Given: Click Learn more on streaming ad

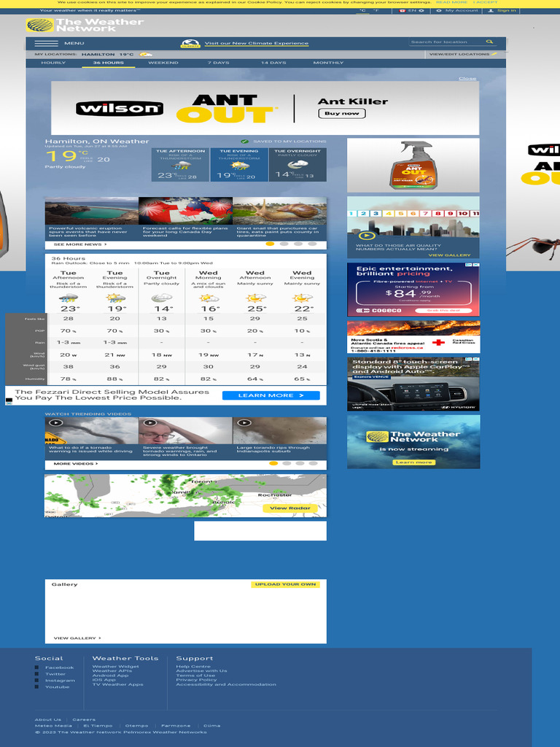Looking at the screenshot, I should point(413,462).
